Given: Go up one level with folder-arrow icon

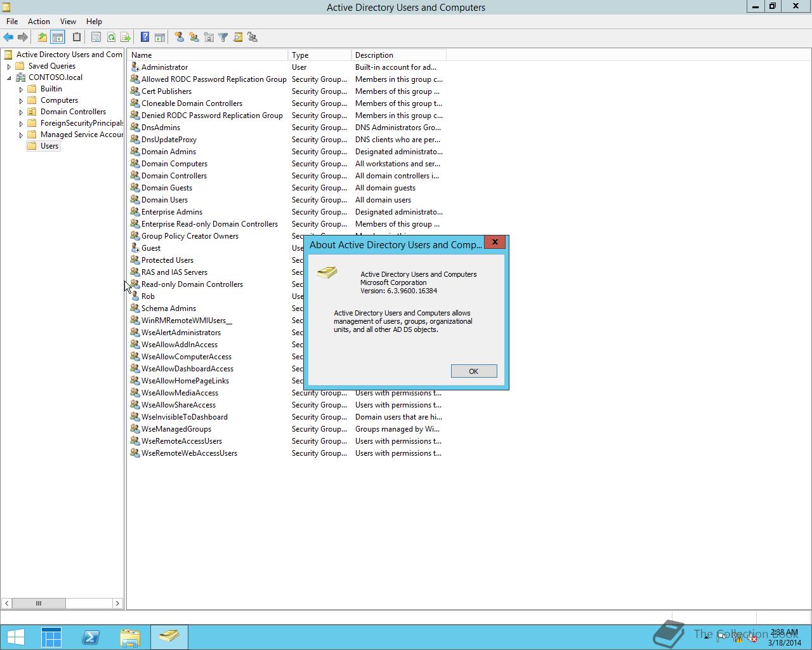Looking at the screenshot, I should [42, 37].
